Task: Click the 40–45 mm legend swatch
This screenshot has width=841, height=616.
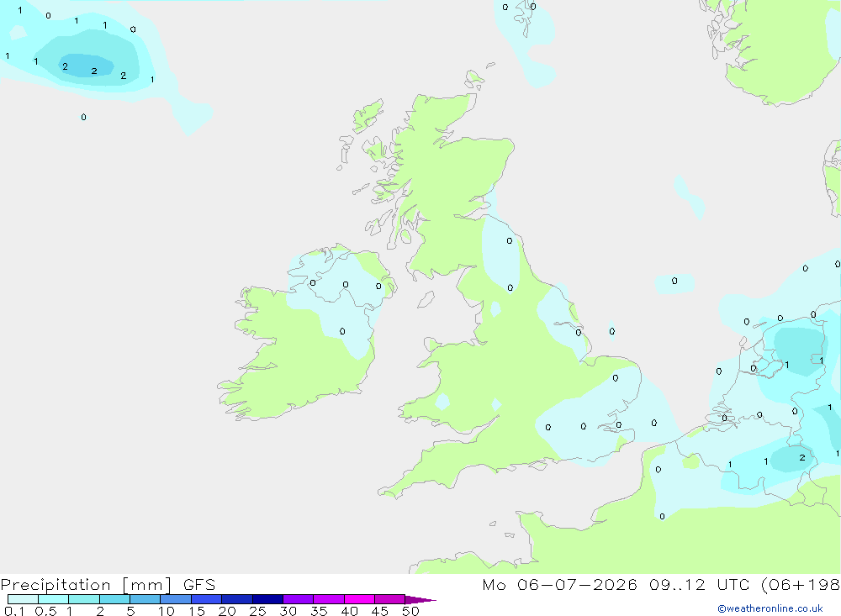Action: [359, 599]
